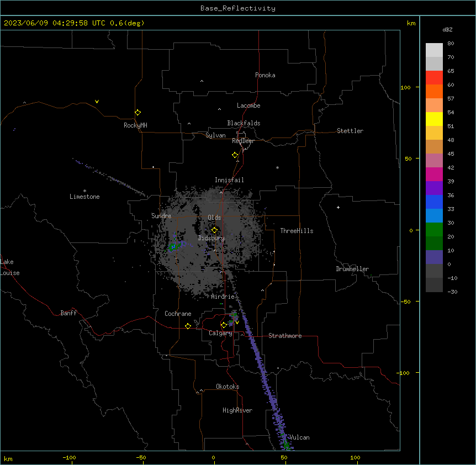Select the yellow diamond marker below Cochrane
Viewport: 476px width, 465px height.
pyautogui.click(x=188, y=326)
